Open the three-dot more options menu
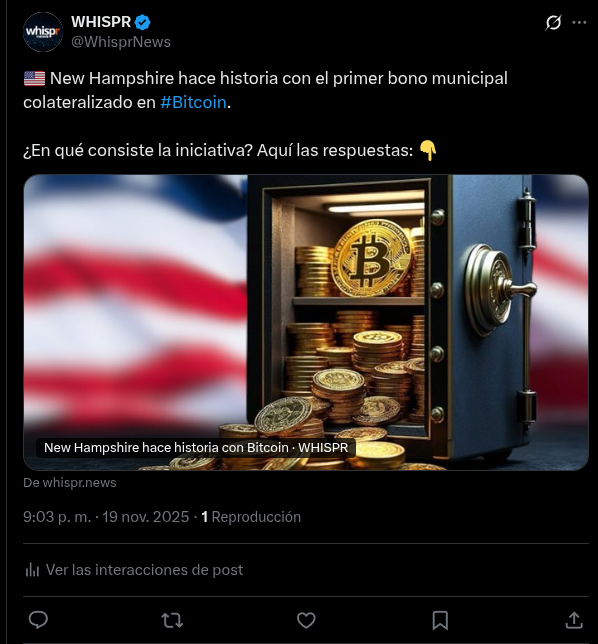This screenshot has width=598, height=644. point(580,22)
